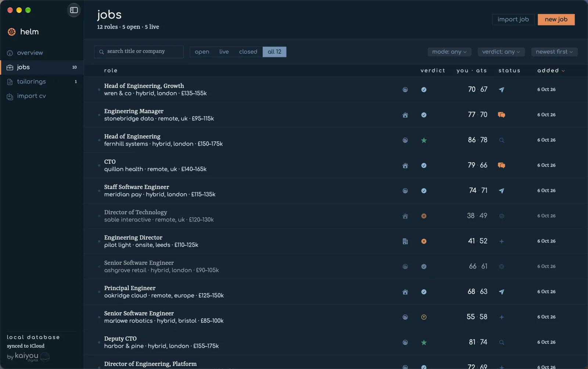Image resolution: width=588 pixels, height=369 pixels.
Task: Click the magnifier status icon for Head of Engineering at fernhill
Action: point(501,140)
